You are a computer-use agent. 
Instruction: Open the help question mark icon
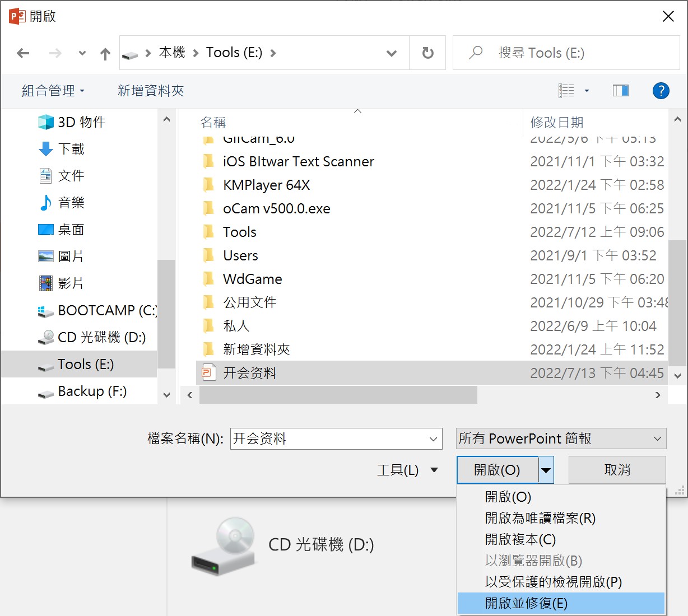[x=661, y=91]
